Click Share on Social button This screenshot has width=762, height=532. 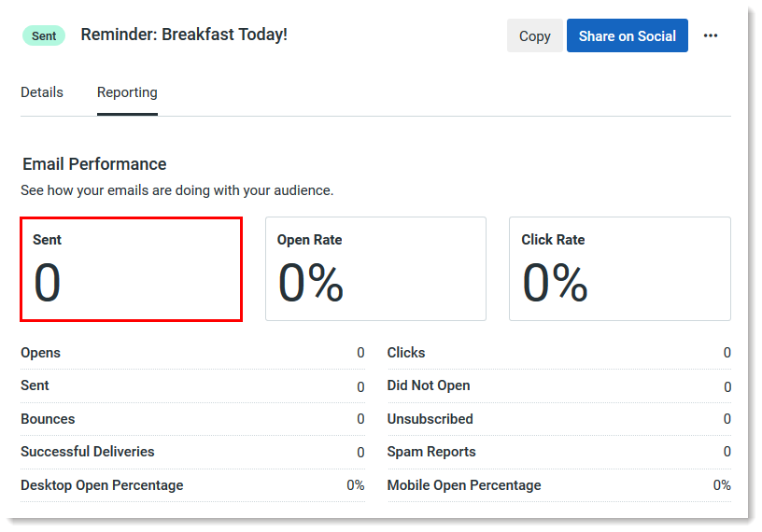(x=627, y=35)
